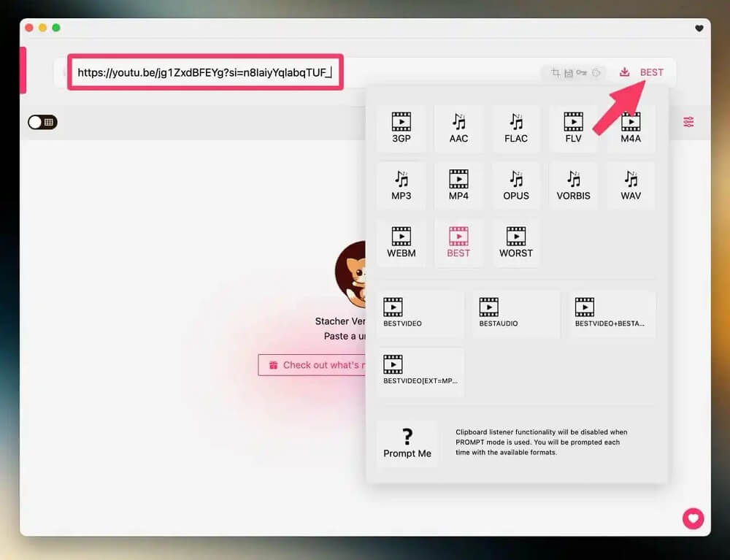The height and width of the screenshot is (560, 730).
Task: Click the cookie icon in URL bar
Action: [596, 72]
